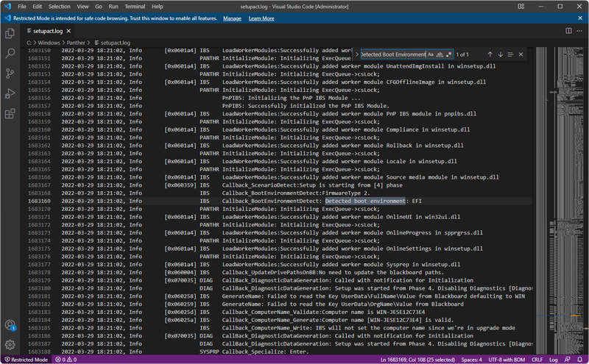
Task: Toggle Use Regular Expression in find box
Action: coord(448,54)
